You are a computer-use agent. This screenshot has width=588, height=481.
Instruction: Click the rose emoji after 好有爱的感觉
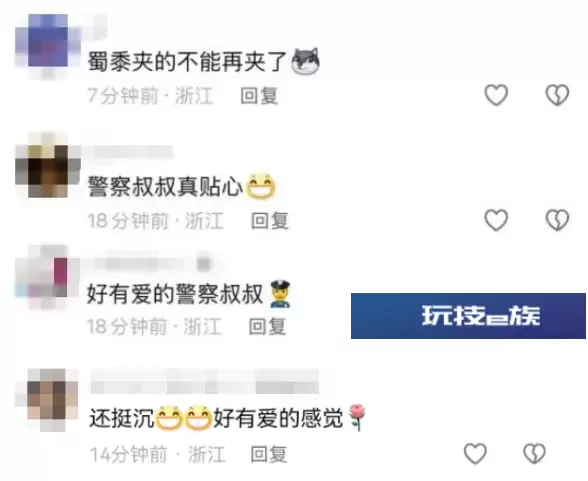(357, 417)
